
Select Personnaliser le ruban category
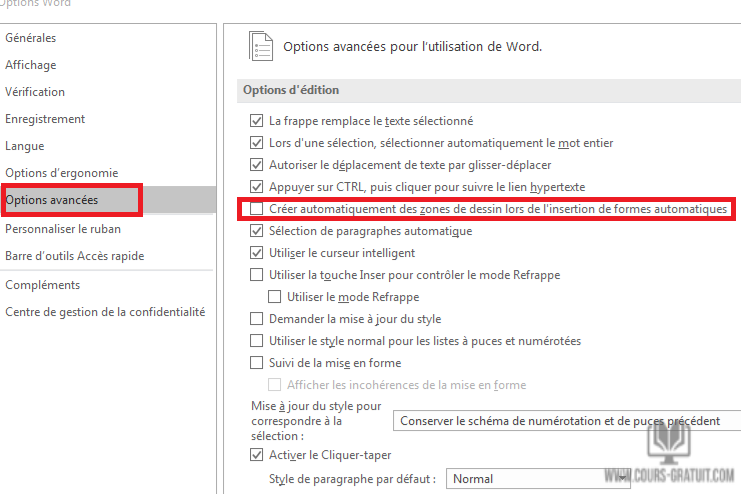tap(63, 228)
